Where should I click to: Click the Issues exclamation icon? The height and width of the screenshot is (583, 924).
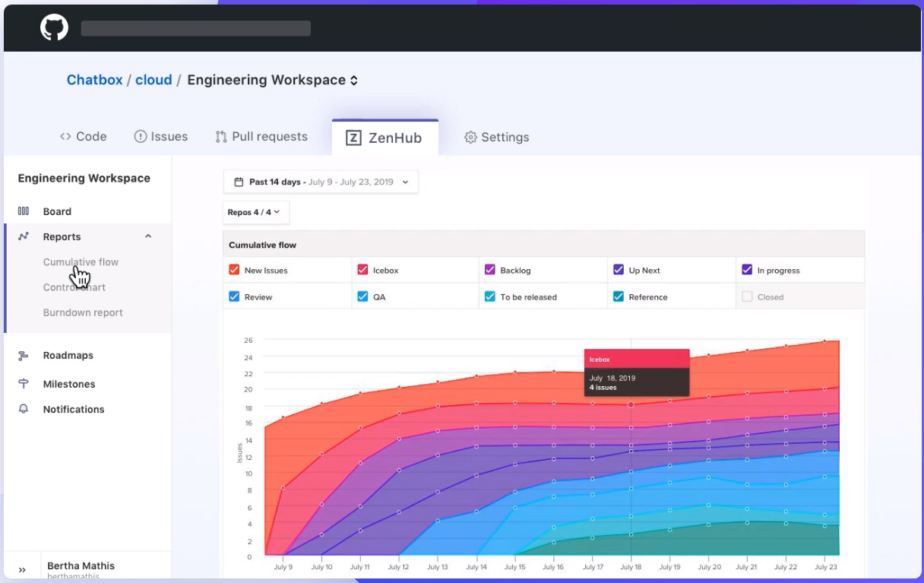coord(140,137)
